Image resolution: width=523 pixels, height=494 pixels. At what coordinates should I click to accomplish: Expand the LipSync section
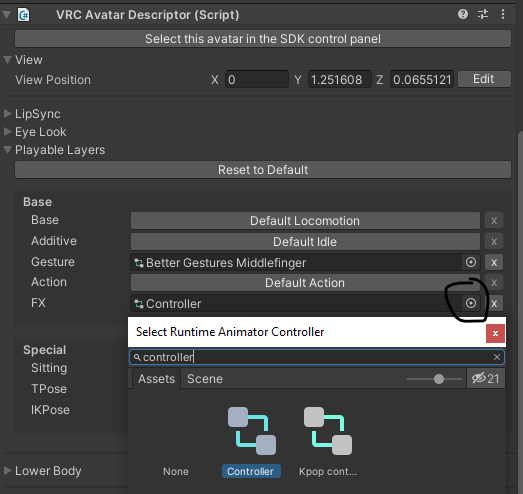pos(7,114)
